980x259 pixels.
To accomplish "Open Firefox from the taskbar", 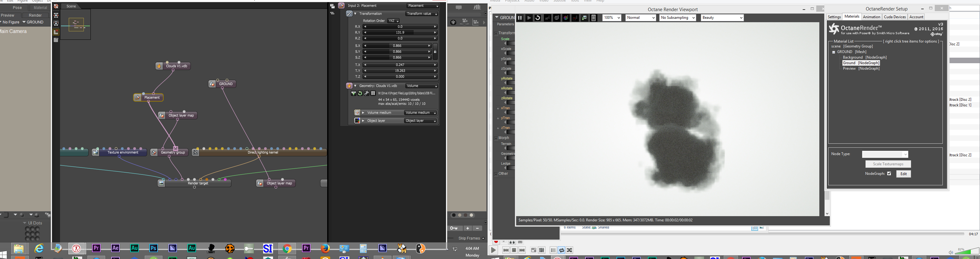I will 325,249.
